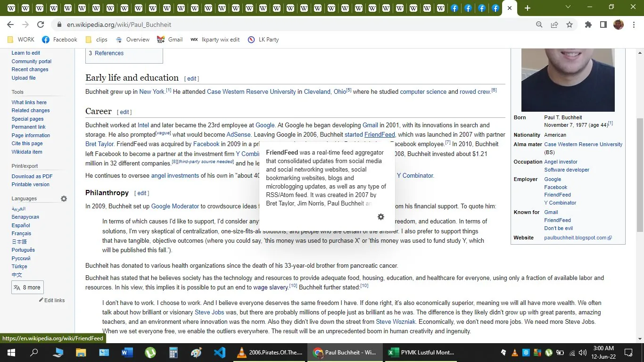Click the FriendFeed link in the Career section

click(x=379, y=135)
